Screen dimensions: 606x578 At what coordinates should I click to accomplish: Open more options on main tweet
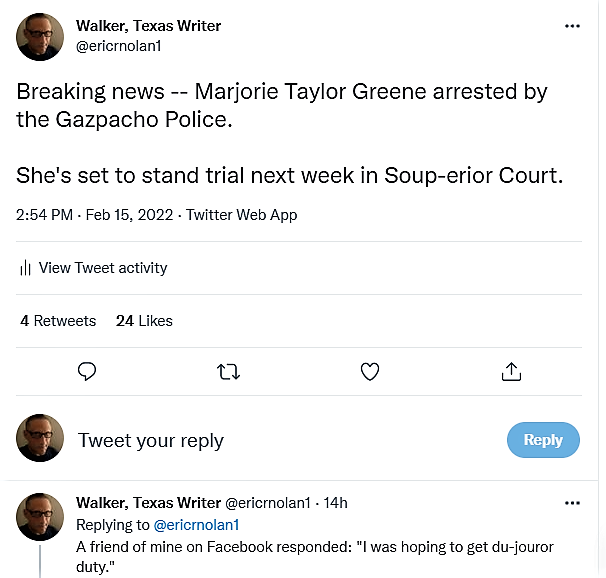pos(572,26)
